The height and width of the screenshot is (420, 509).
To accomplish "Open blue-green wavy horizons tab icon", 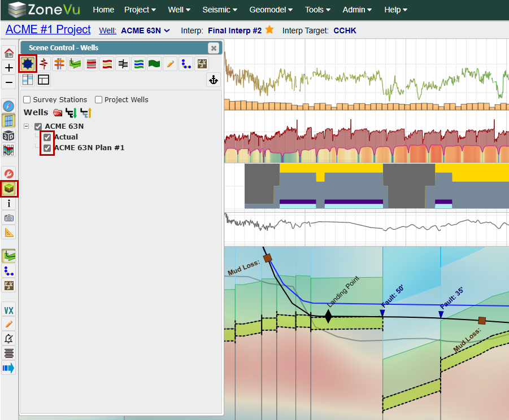I will [x=138, y=64].
